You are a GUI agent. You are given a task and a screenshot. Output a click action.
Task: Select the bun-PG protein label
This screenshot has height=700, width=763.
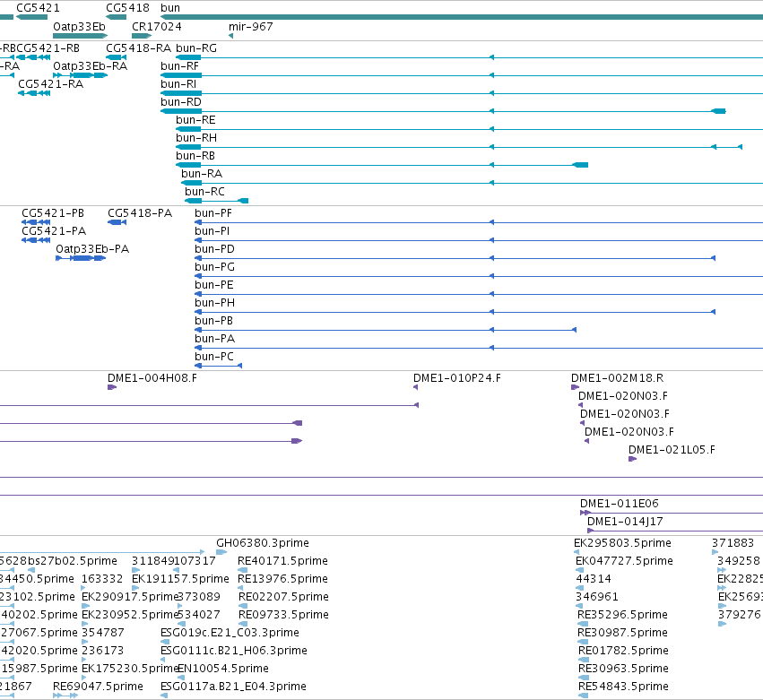click(214, 267)
